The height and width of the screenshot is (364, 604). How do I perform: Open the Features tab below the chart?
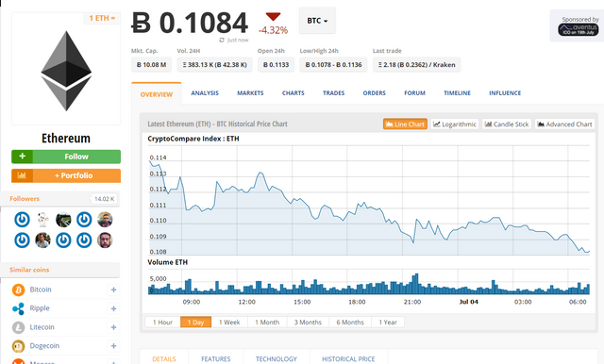click(x=216, y=358)
